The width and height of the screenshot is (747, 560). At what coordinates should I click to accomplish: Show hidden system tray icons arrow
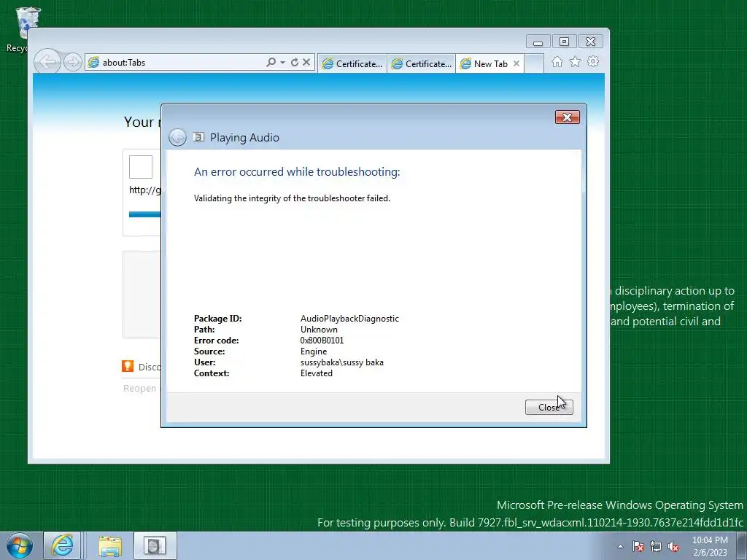(620, 546)
